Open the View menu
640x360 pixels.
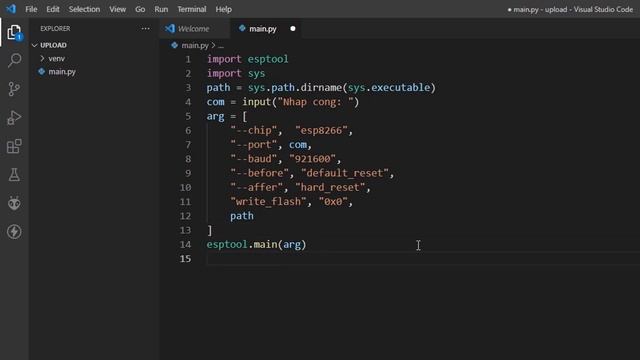[117, 9]
